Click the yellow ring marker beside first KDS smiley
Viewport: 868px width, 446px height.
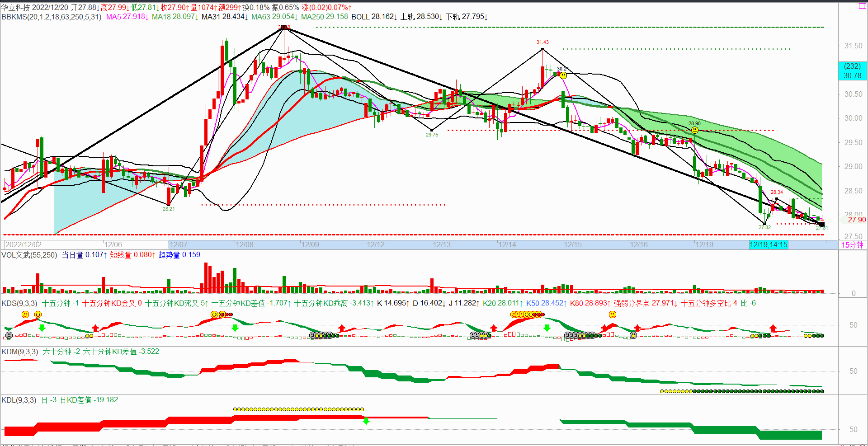[38, 315]
